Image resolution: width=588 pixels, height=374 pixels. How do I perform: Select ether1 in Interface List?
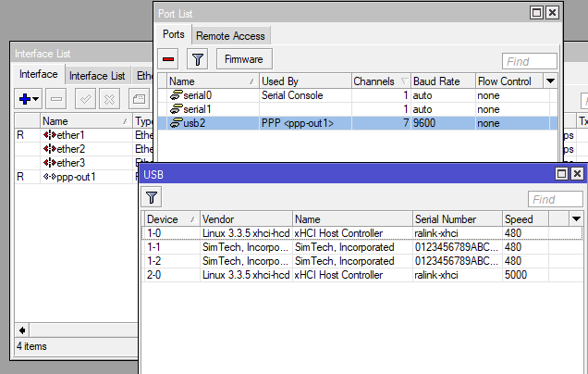70,135
